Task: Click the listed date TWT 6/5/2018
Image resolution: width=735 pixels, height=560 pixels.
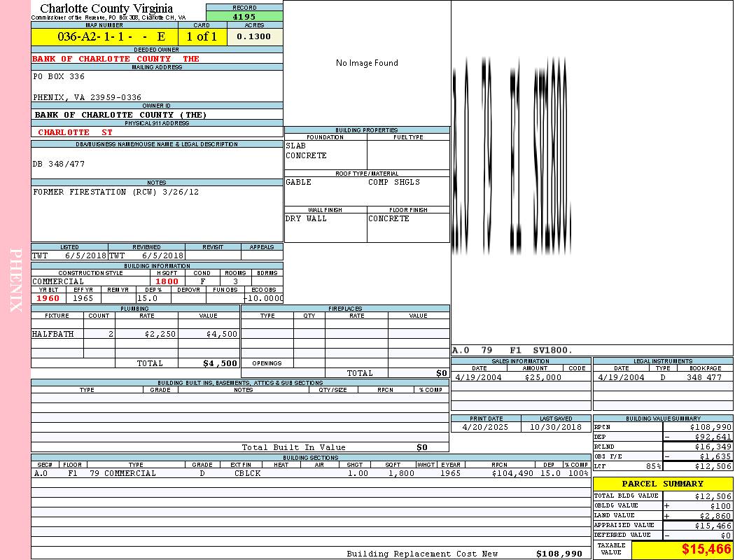Action: (x=69, y=255)
